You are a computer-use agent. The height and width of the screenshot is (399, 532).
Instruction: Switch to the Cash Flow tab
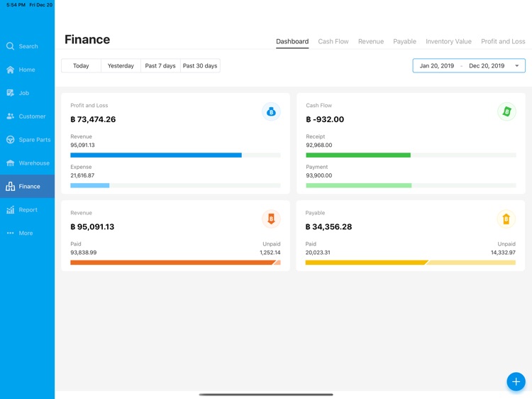(333, 41)
